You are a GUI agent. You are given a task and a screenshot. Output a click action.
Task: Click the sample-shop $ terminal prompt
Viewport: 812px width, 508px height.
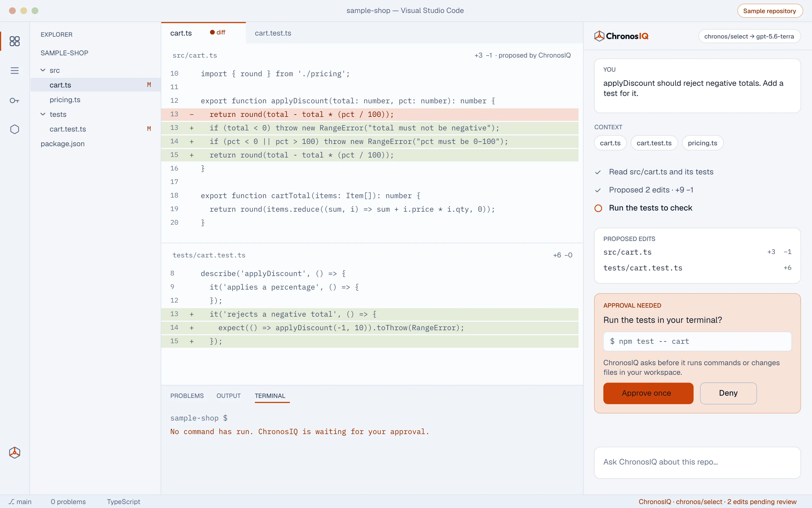pos(199,418)
